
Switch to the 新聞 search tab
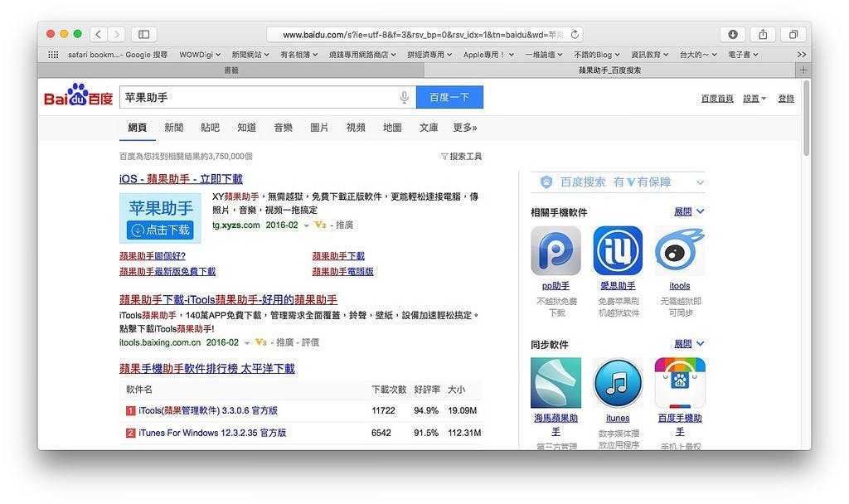click(x=174, y=127)
